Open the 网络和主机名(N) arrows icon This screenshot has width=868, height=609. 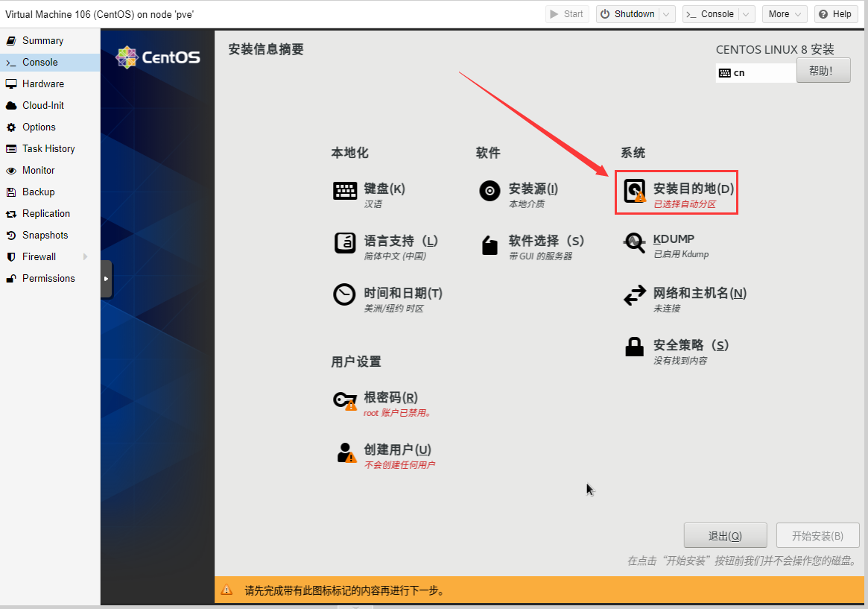tap(634, 295)
